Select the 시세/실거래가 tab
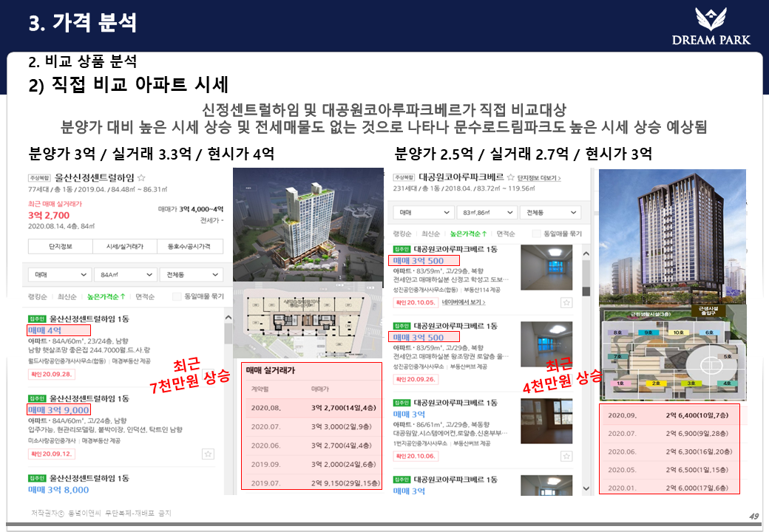The height and width of the screenshot is (532, 769). [125, 246]
